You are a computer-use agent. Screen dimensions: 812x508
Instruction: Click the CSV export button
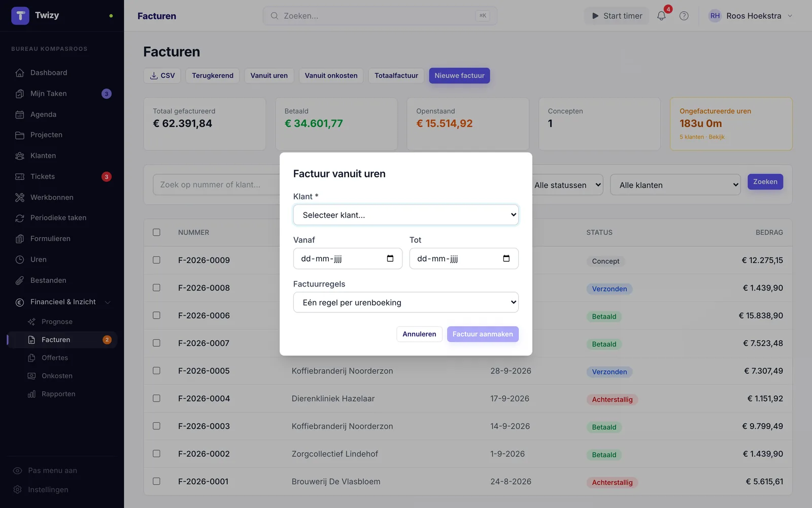pos(162,76)
